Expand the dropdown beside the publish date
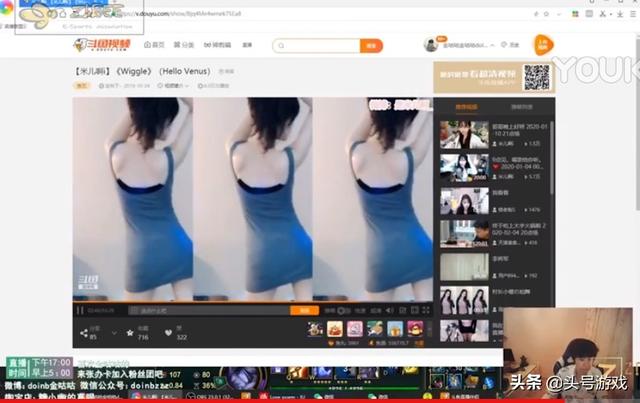 pos(173,86)
